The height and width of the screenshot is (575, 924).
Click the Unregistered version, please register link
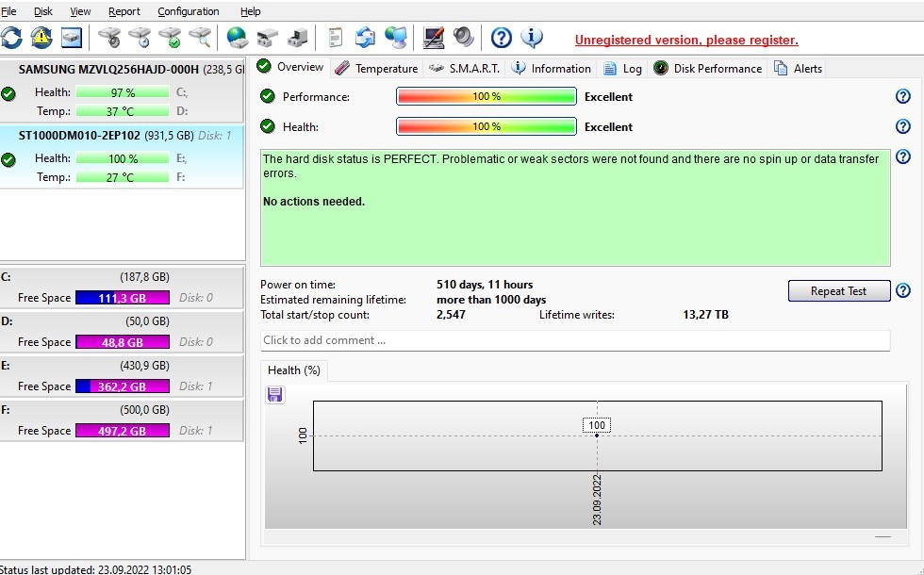(x=686, y=40)
